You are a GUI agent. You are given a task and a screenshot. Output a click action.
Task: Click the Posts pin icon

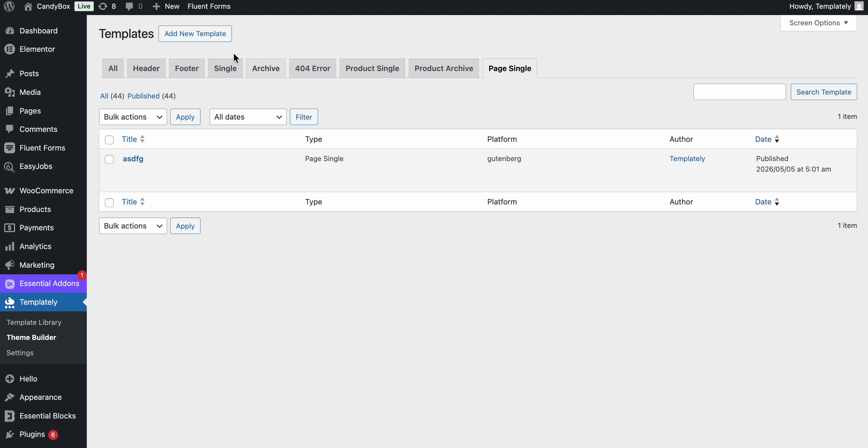pos(10,73)
